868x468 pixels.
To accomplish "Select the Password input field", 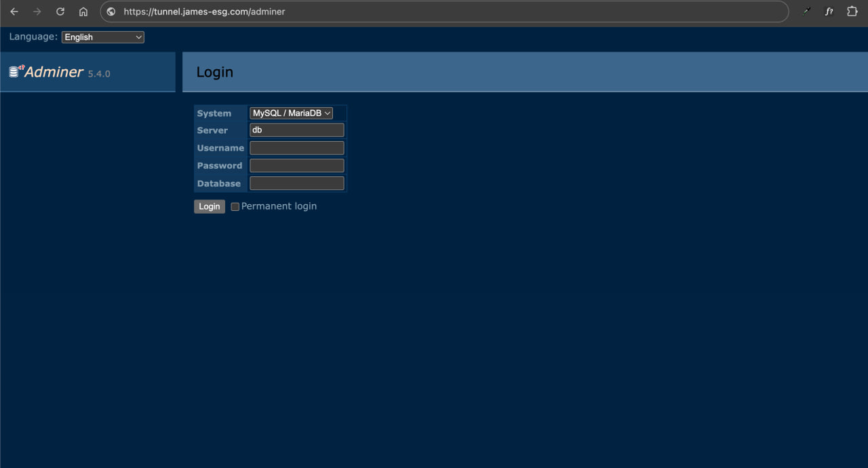I will [297, 165].
